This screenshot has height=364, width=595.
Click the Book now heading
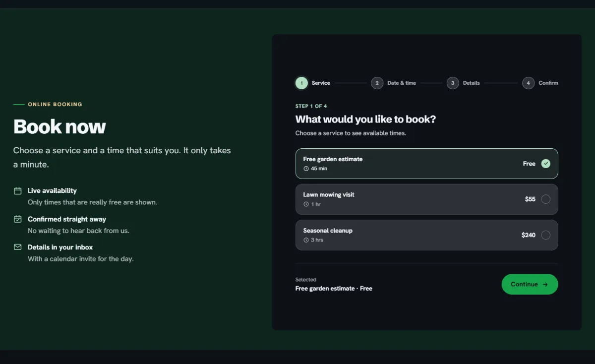pyautogui.click(x=59, y=127)
